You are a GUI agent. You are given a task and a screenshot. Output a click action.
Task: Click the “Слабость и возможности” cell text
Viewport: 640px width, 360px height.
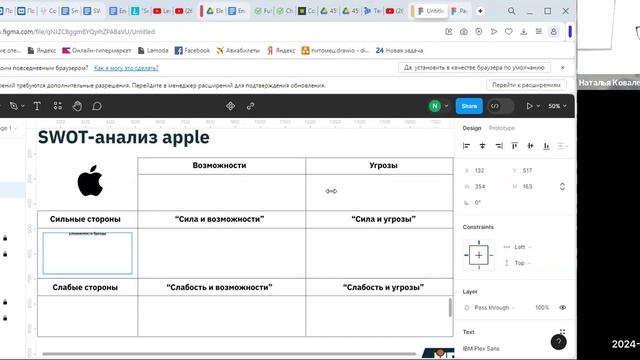click(220, 287)
